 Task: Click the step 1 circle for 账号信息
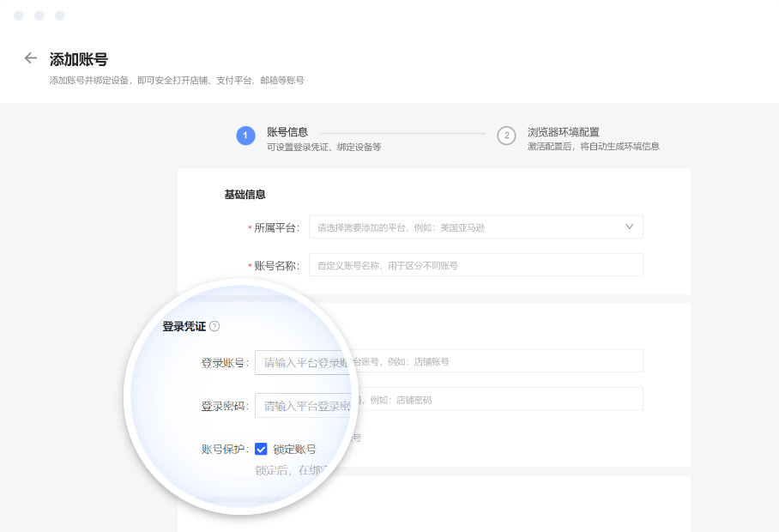245,136
